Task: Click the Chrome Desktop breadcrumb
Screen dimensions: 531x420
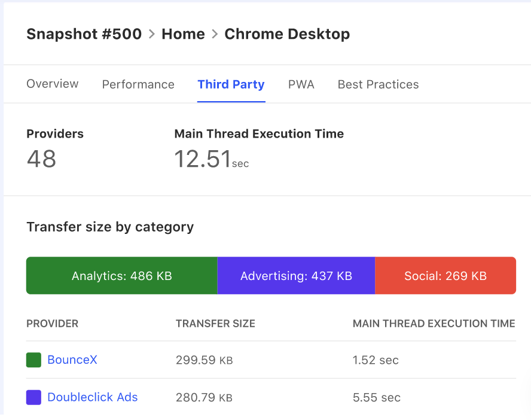Action: pos(287,34)
